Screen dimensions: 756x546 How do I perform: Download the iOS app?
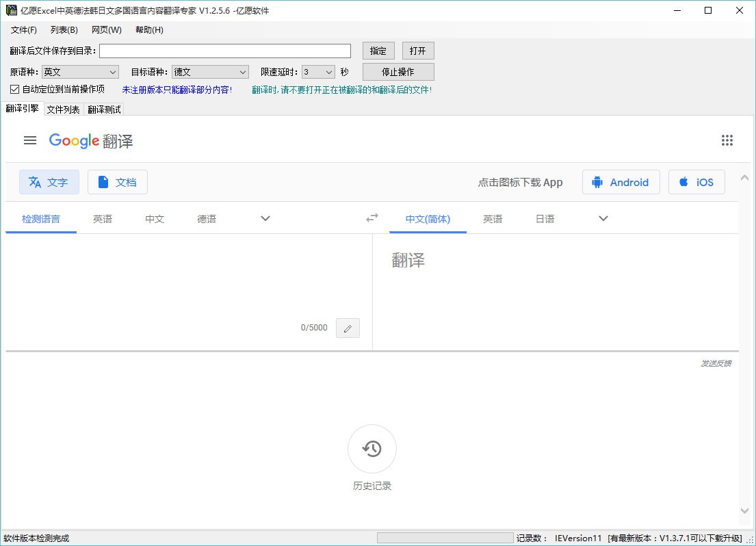[x=696, y=182]
